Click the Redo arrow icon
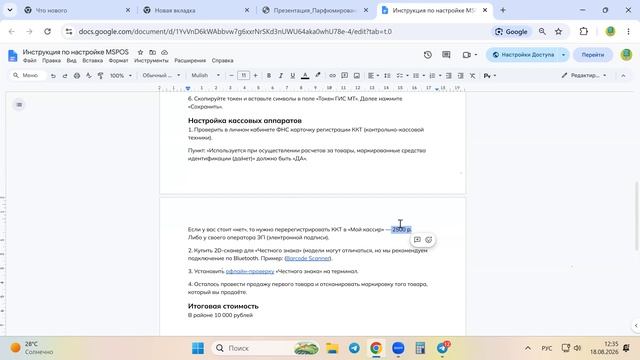Screen dimensions: 640x360 [x=65, y=76]
